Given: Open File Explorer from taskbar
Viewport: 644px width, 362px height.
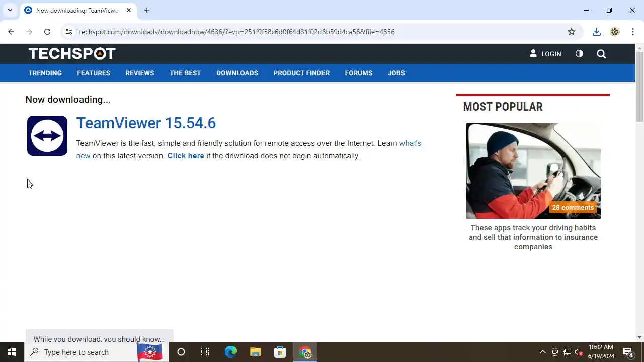Looking at the screenshot, I should [256, 352].
